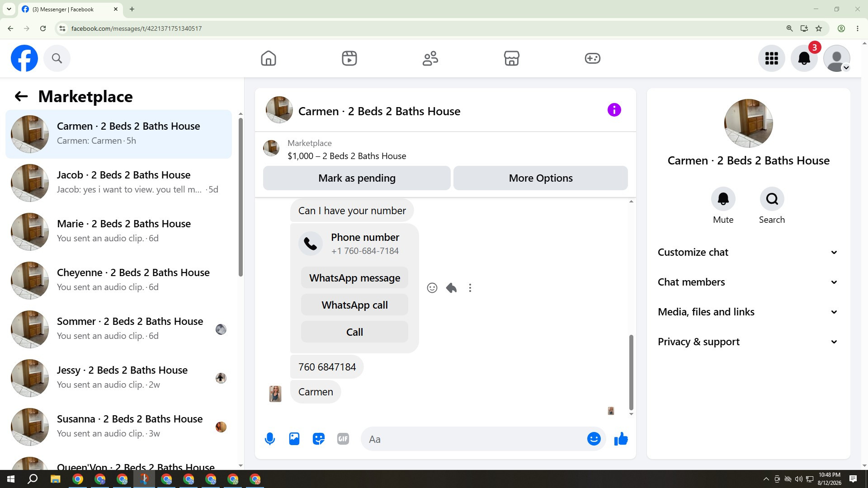Open Chrome's three-dot menu

tap(858, 28)
